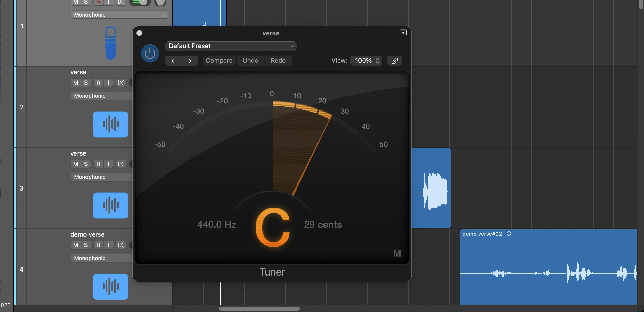Viewport: 644px width, 312px height.
Task: Click the freeze icon on the verse track
Action: click(x=121, y=83)
